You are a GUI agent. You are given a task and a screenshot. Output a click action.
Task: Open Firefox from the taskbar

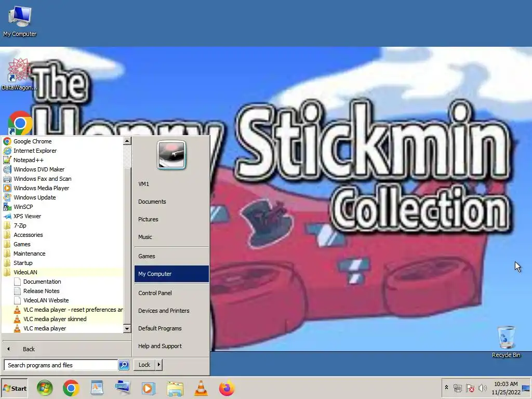click(x=227, y=389)
